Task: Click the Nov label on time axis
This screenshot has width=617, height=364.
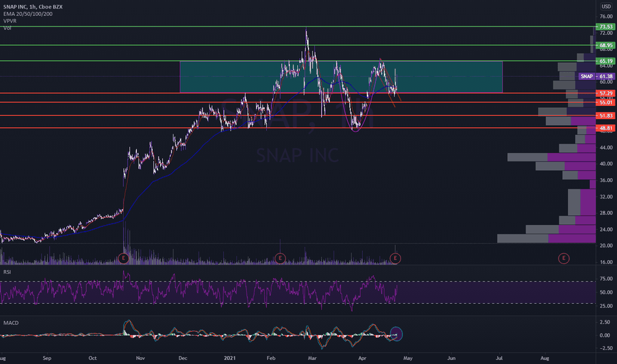Action: pos(140,358)
